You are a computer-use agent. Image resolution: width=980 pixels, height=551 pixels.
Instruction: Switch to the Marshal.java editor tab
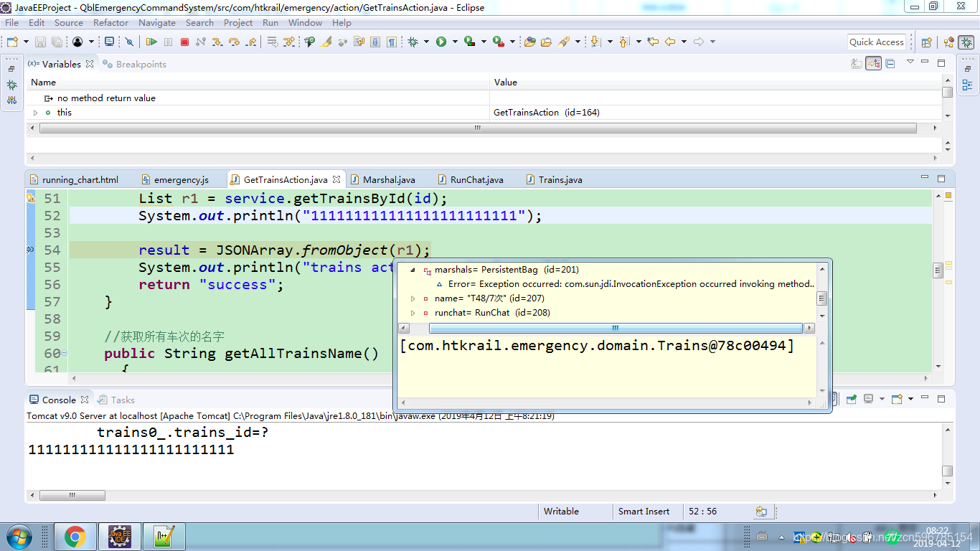pyautogui.click(x=382, y=179)
